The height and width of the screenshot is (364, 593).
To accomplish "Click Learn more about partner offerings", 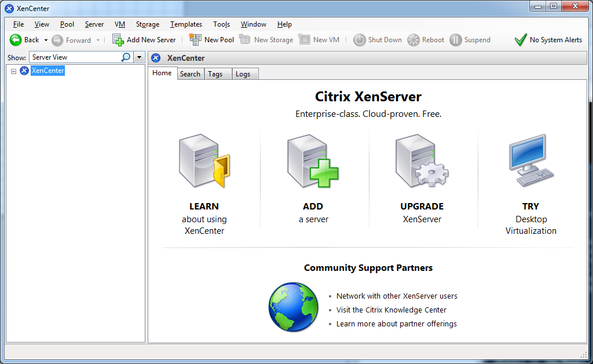I will 397,324.
